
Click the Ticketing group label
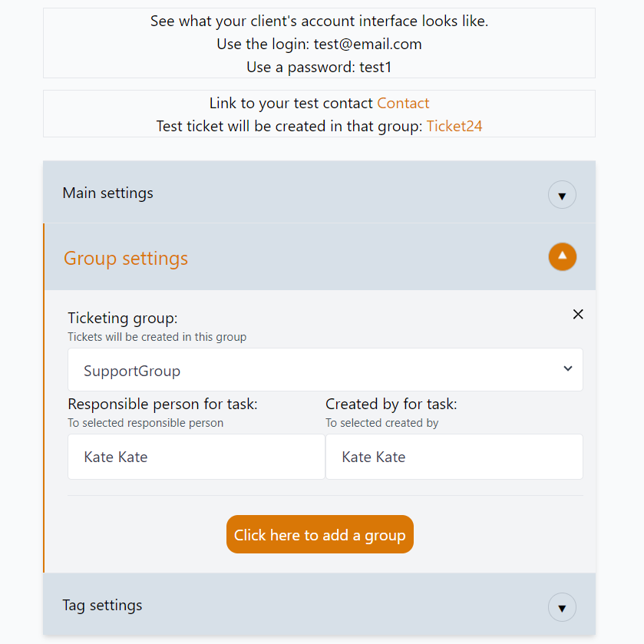tap(123, 318)
